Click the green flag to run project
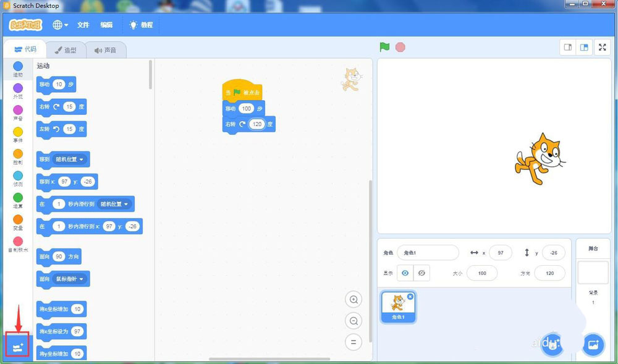The height and width of the screenshot is (364, 618). coord(383,47)
